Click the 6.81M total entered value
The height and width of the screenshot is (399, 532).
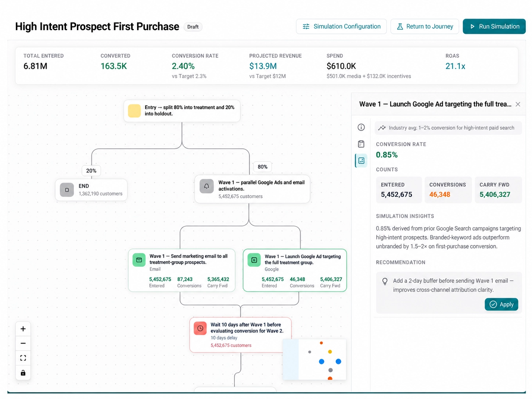click(35, 66)
